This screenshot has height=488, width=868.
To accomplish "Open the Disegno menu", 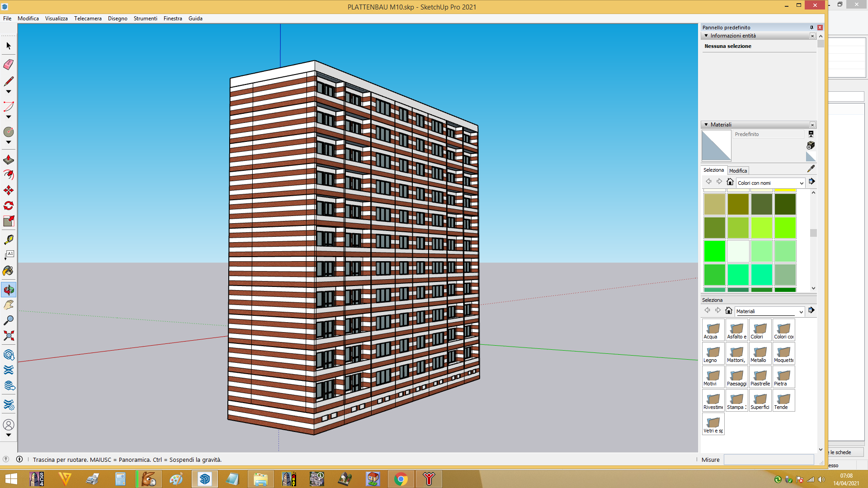I will point(118,19).
